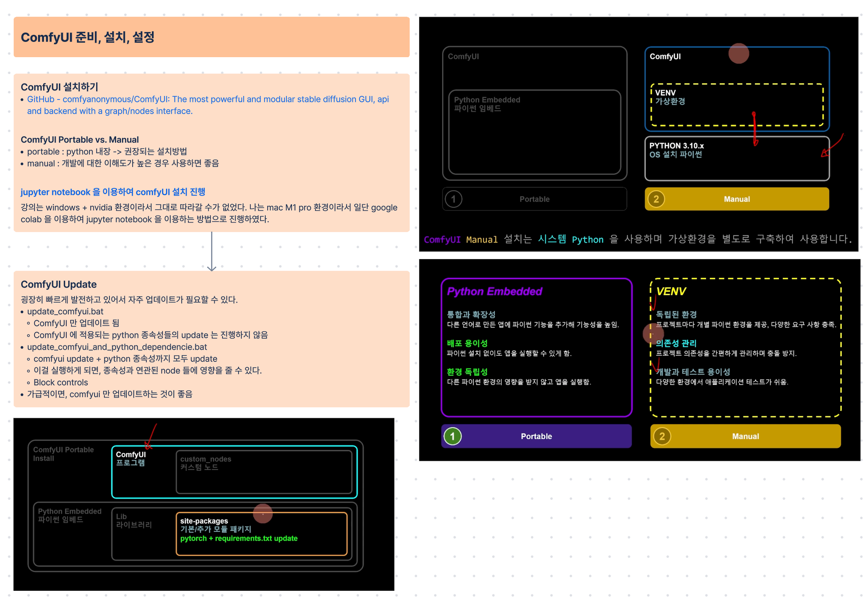Screen dimensions: 868x606
Task: Click the purple 'Portable' bar in the bottom-right diagram
Action: coord(536,436)
